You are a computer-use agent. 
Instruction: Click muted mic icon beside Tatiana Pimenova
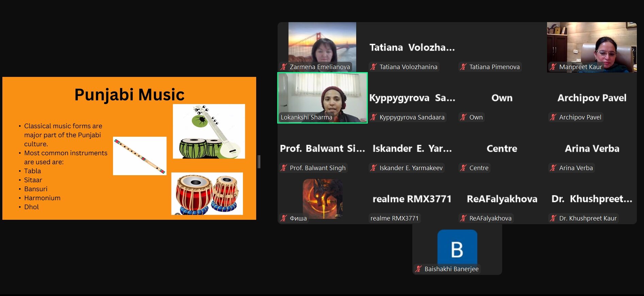(x=463, y=67)
